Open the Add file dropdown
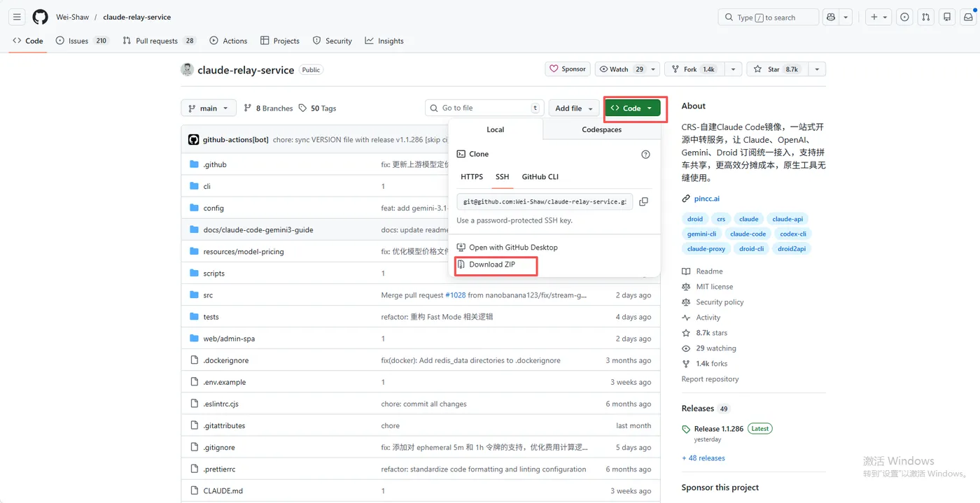 click(x=574, y=108)
